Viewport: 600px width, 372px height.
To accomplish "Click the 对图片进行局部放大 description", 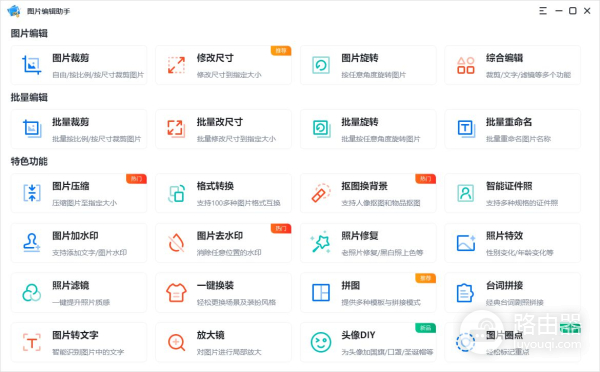I will pyautogui.click(x=229, y=352).
